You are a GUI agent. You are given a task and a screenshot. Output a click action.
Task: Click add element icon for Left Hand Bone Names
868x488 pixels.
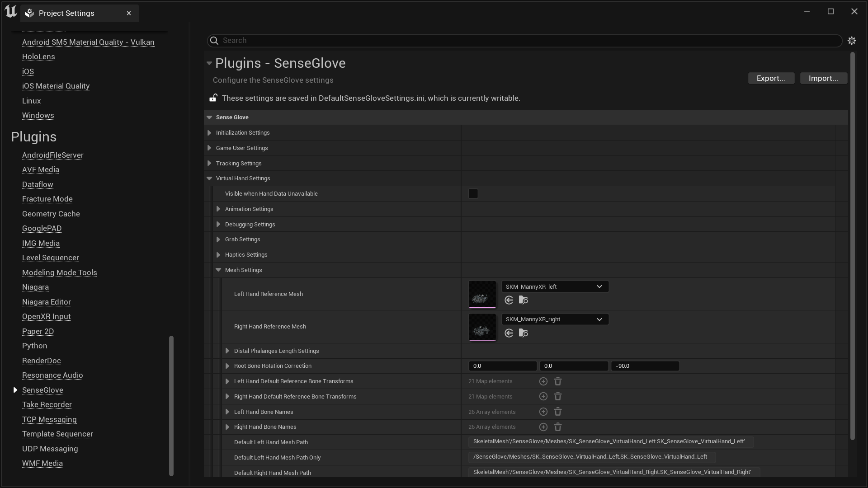tap(542, 411)
